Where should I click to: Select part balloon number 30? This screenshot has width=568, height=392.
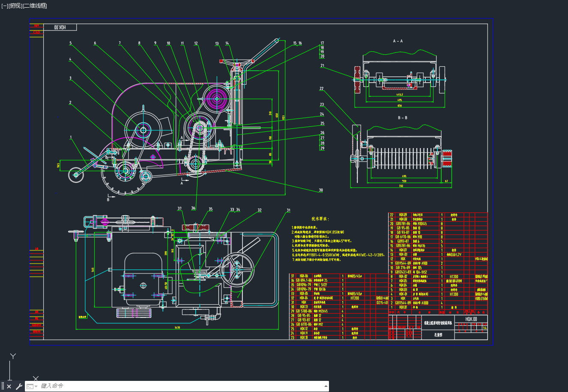[321, 190]
